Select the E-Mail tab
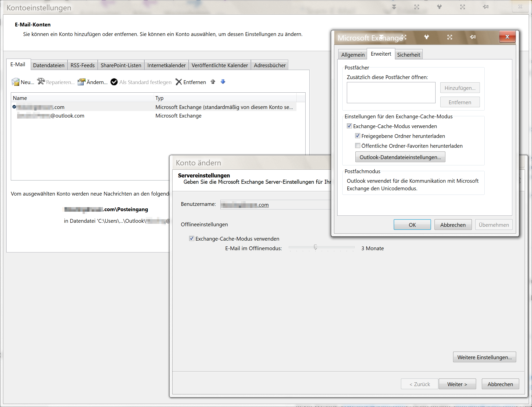 (18, 64)
